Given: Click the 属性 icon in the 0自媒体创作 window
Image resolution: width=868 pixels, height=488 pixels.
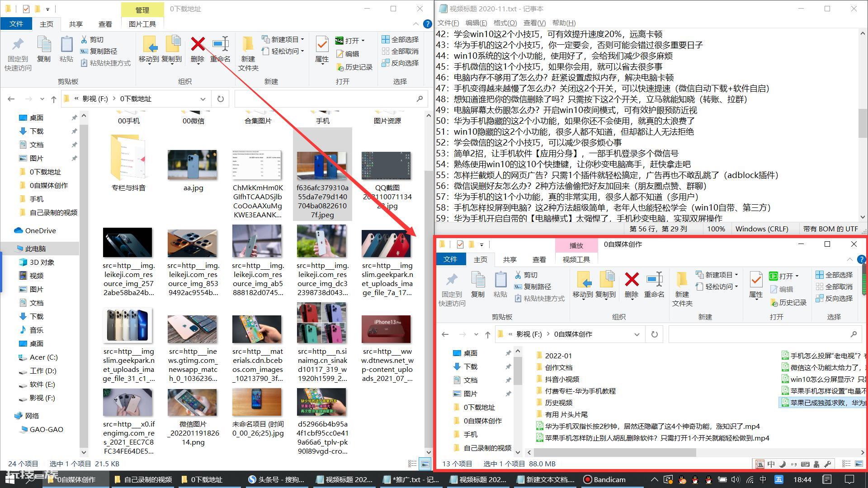Looking at the screenshot, I should [756, 279].
